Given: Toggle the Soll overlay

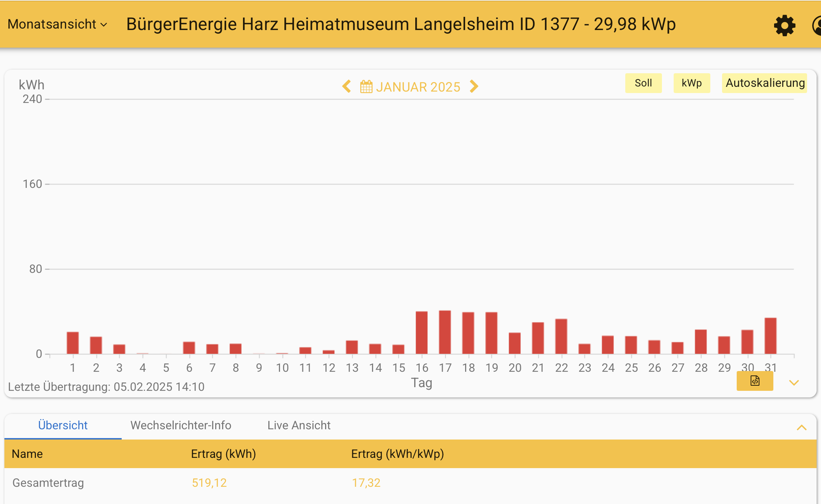Looking at the screenshot, I should pyautogui.click(x=643, y=83).
